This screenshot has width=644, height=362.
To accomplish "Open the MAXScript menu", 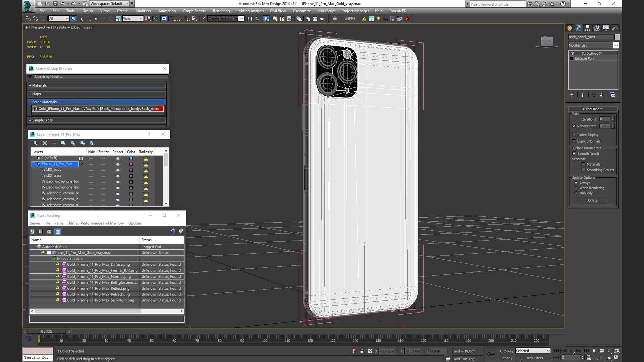I will (327, 11).
